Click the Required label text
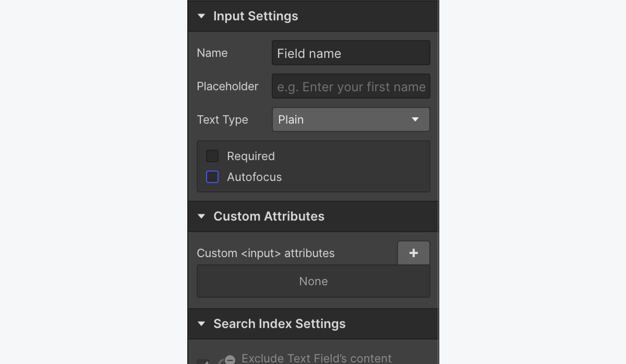Viewport: 626px width, 364px height. pos(251,156)
